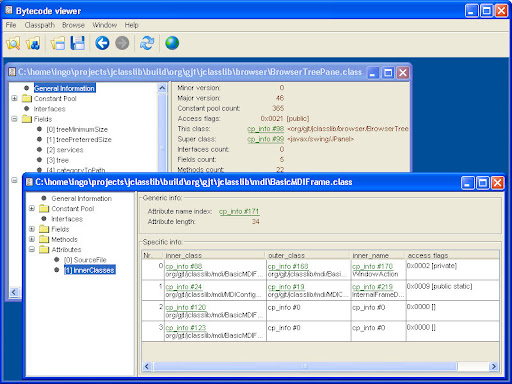The image size is (512, 384).
Task: Click the browse classpath toolbar icon
Action: pos(33,43)
